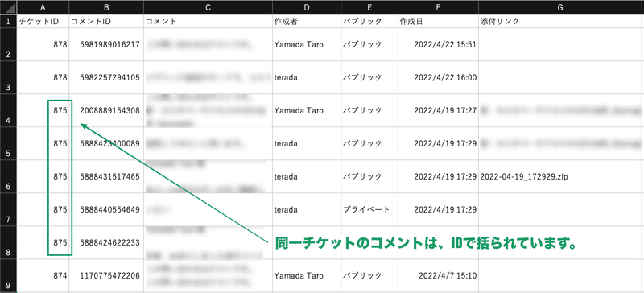Select column B header
Viewport: 644px width, 293px height.
(x=106, y=7)
